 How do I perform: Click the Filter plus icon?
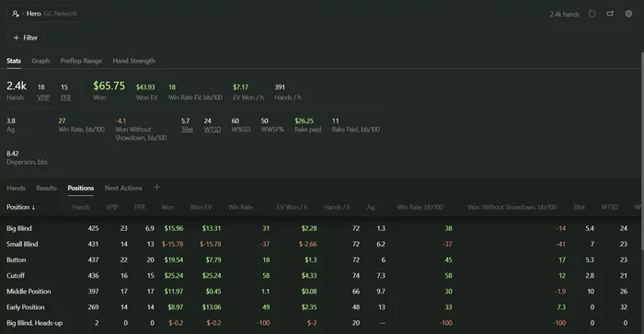click(16, 38)
